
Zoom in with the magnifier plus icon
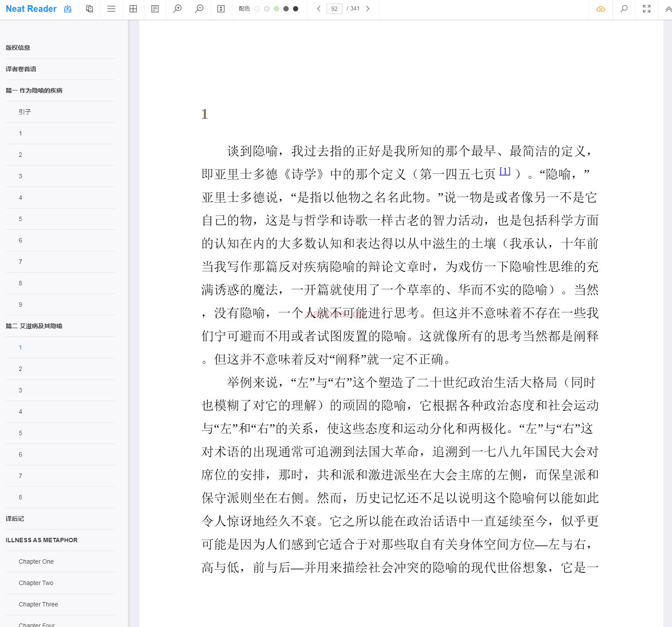(177, 9)
